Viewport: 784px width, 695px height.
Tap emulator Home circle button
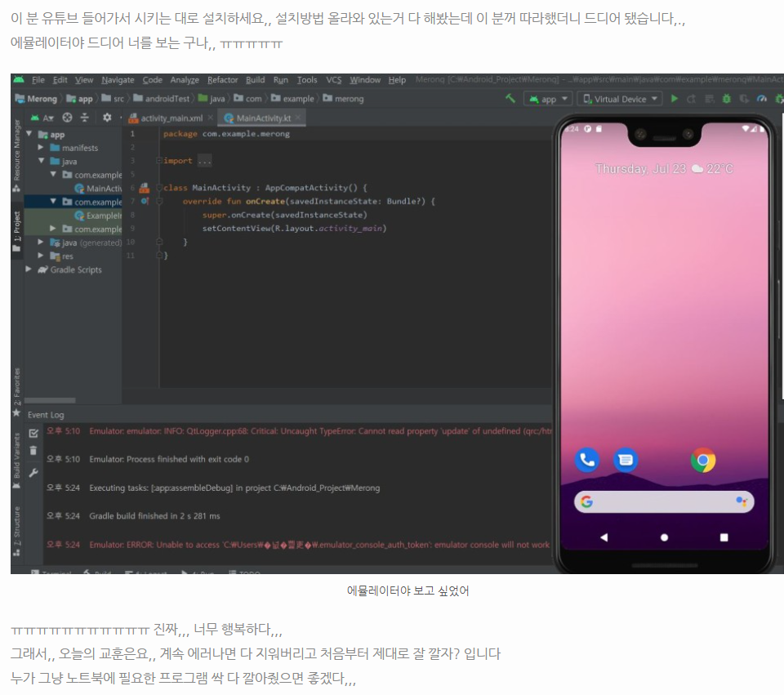(x=664, y=537)
